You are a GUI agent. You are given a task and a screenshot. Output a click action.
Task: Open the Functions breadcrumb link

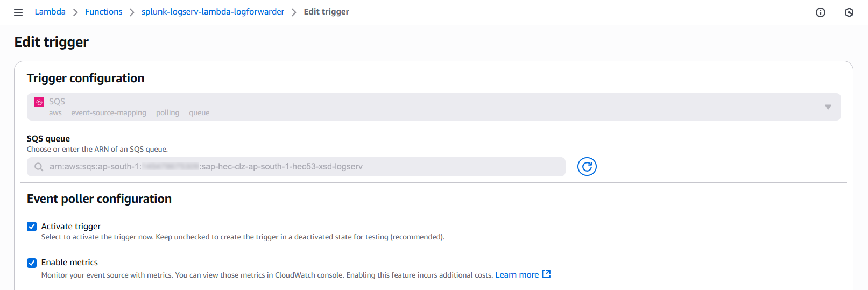point(103,12)
